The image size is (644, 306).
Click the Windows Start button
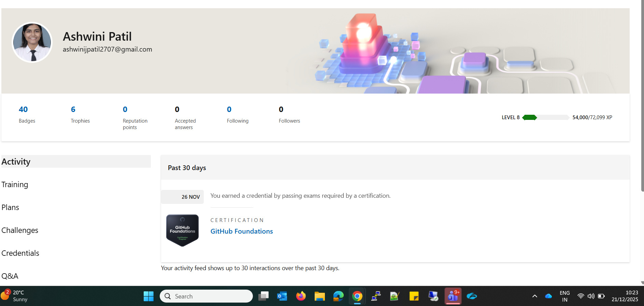coord(148,296)
